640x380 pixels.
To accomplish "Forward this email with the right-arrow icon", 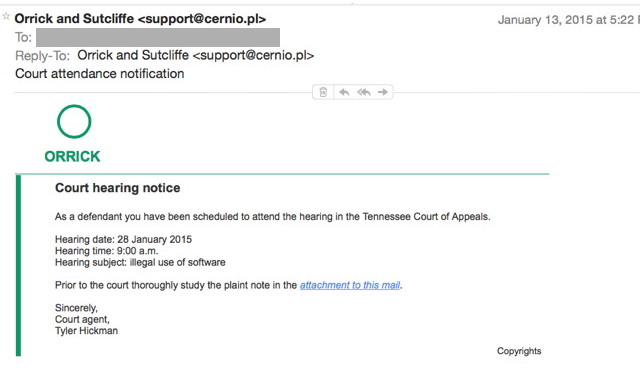I will (383, 92).
